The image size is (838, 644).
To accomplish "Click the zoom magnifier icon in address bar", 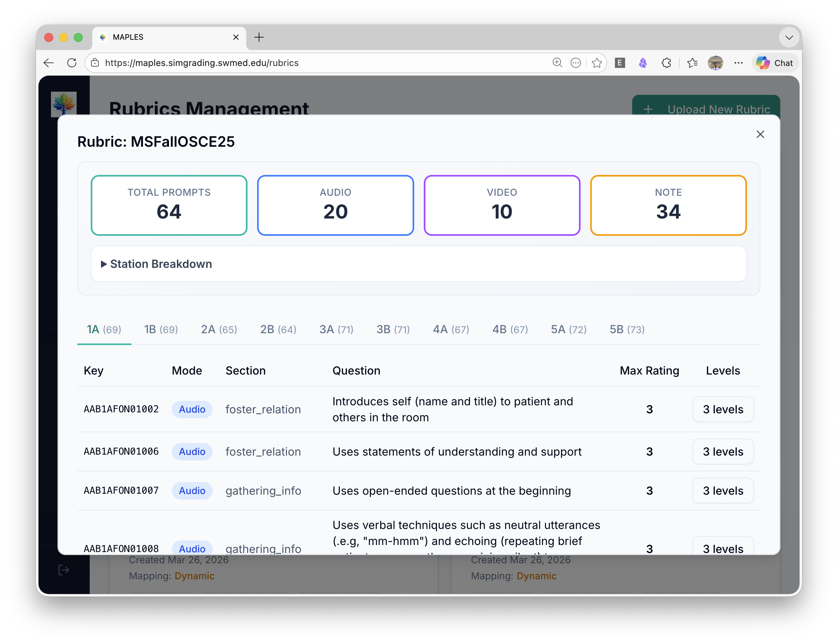I will coord(557,63).
